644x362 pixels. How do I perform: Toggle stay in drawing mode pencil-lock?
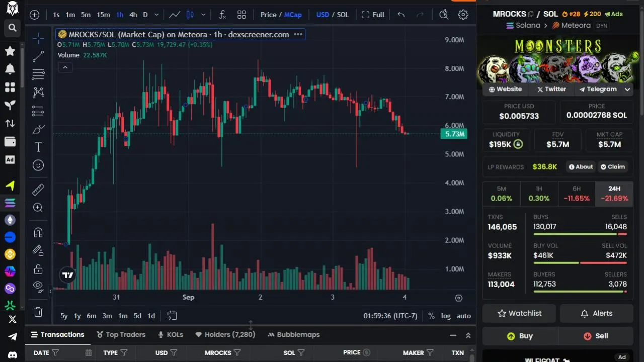[38, 250]
